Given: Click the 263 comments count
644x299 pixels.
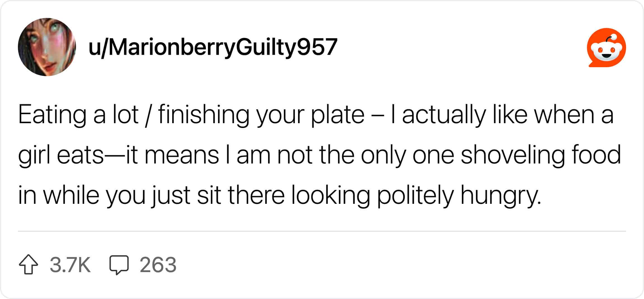Looking at the screenshot, I should (158, 265).
